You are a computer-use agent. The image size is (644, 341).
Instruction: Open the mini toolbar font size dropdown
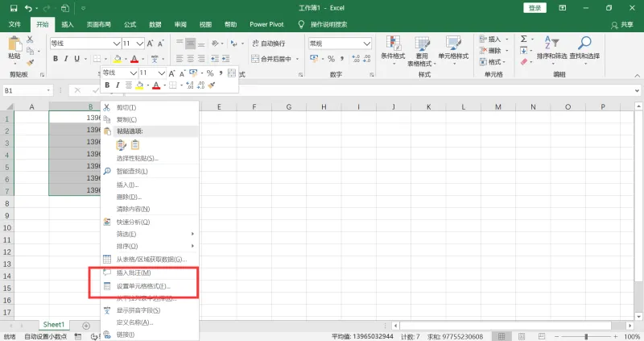point(162,73)
